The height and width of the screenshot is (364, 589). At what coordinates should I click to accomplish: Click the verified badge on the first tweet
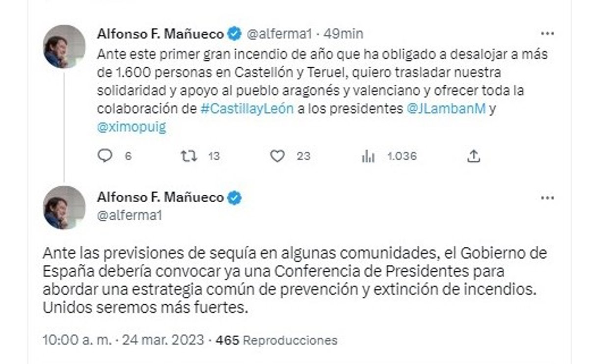click(x=235, y=34)
